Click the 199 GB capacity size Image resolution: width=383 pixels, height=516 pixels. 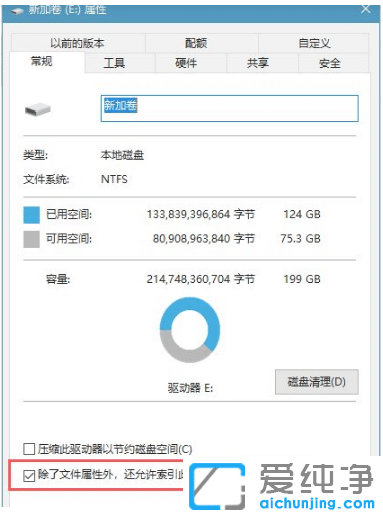coord(302,279)
